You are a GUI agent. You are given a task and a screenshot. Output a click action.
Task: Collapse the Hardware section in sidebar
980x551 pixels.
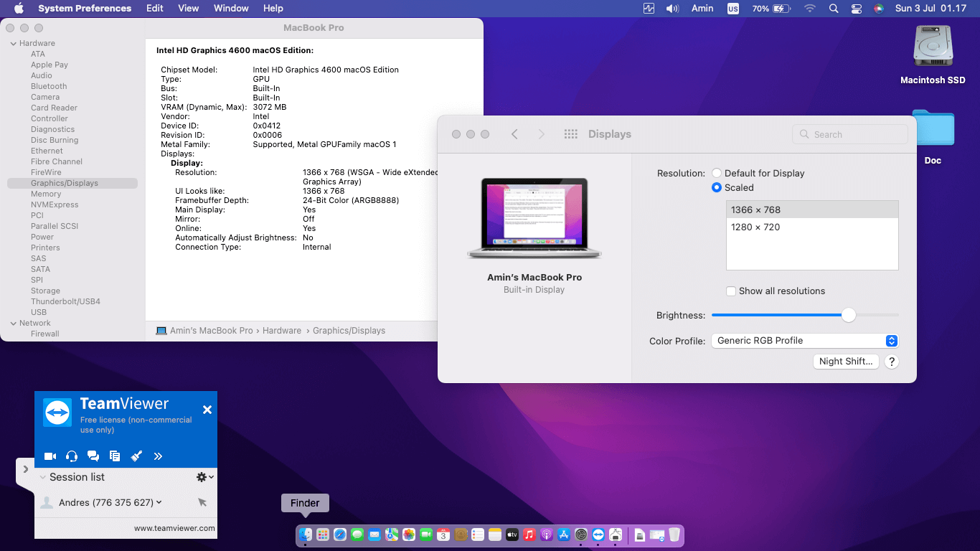13,43
